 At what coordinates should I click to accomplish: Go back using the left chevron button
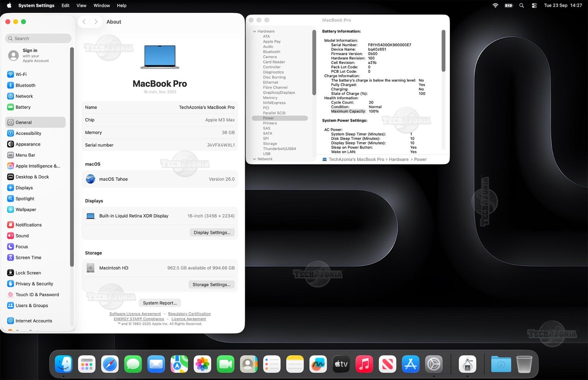click(x=84, y=22)
